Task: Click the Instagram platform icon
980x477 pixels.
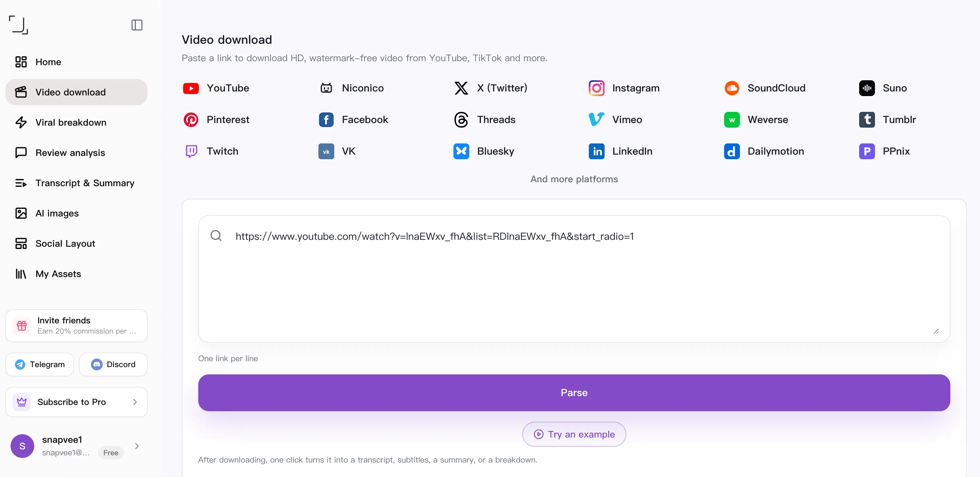Action: tap(596, 88)
